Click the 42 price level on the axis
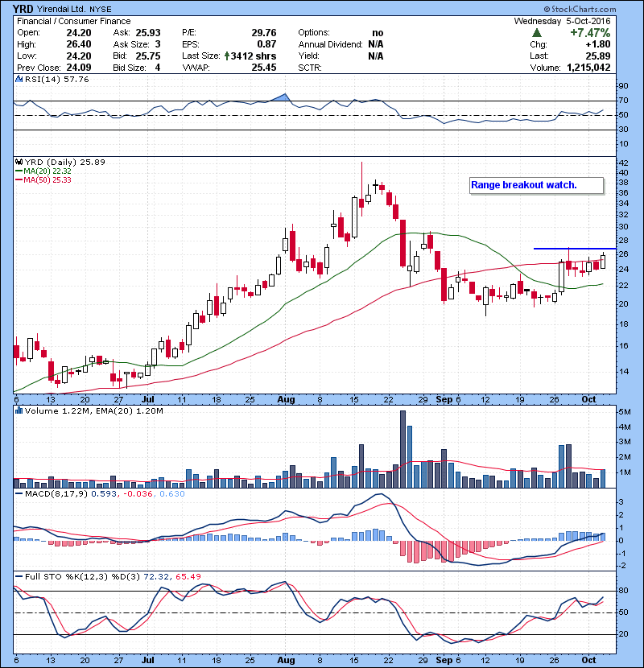 (624, 163)
